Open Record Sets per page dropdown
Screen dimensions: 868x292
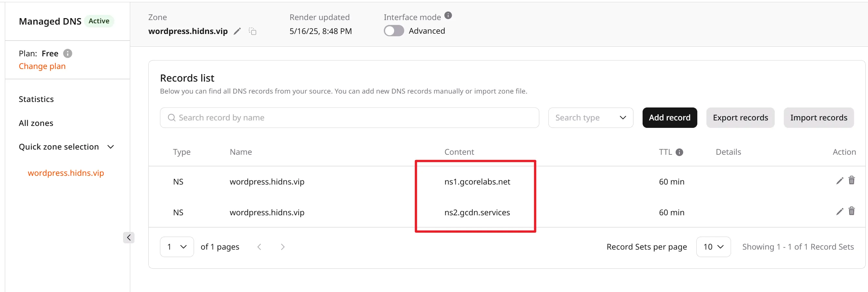coord(713,247)
